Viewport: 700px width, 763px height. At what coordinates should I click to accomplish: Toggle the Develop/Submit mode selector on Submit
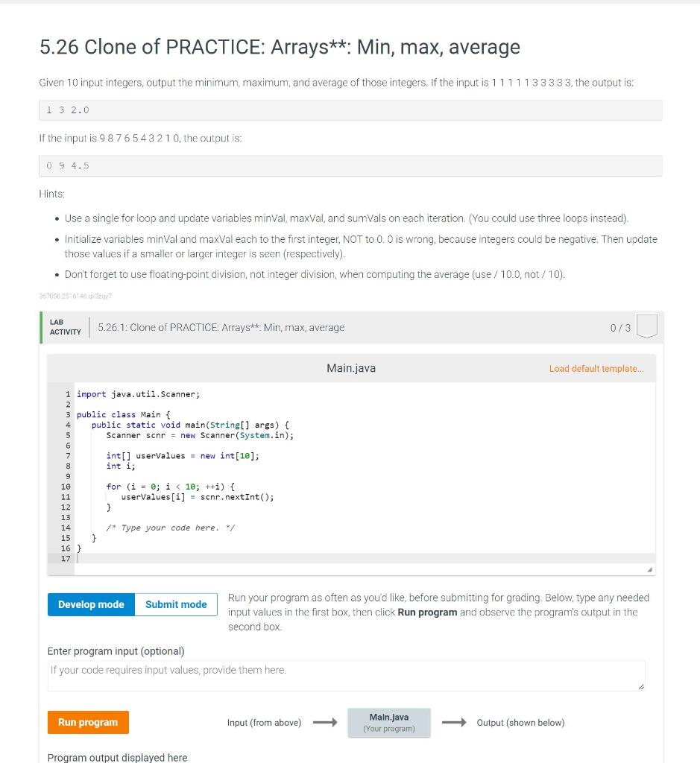click(x=175, y=604)
